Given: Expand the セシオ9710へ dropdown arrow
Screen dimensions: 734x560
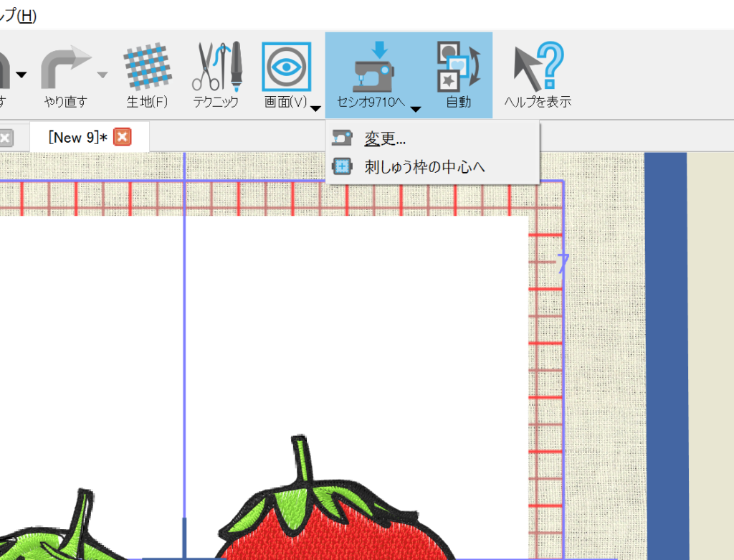Looking at the screenshot, I should tap(415, 108).
